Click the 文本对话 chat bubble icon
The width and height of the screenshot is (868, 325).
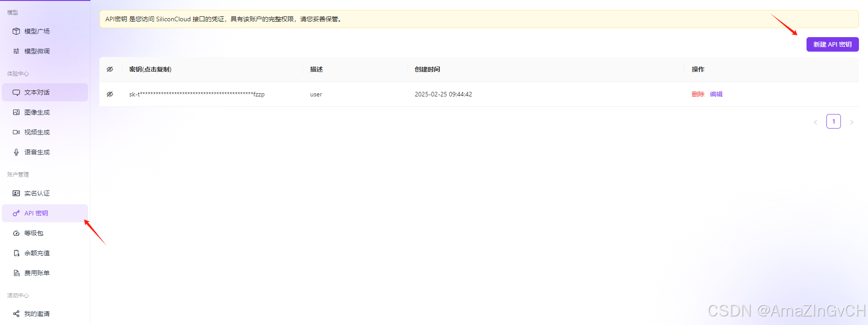[16, 92]
